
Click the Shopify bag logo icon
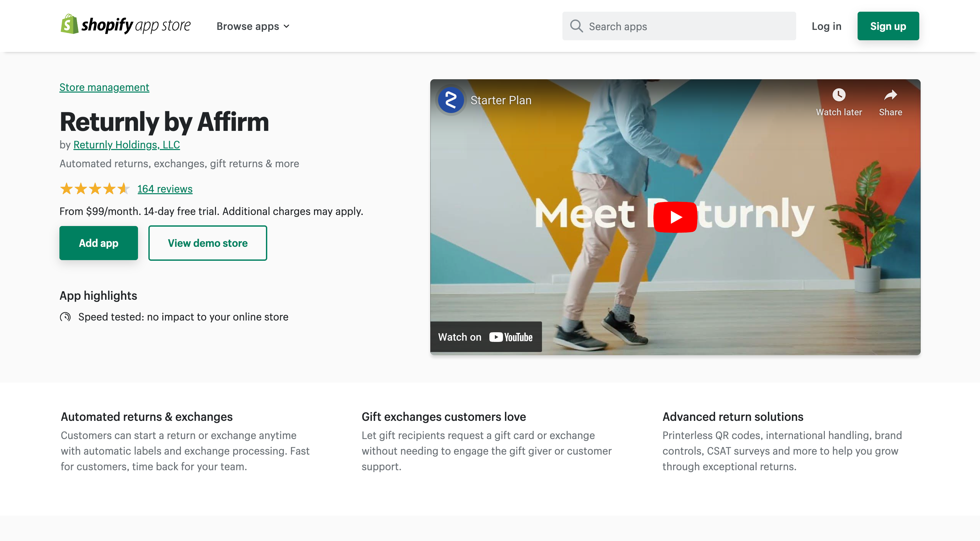pyautogui.click(x=69, y=25)
